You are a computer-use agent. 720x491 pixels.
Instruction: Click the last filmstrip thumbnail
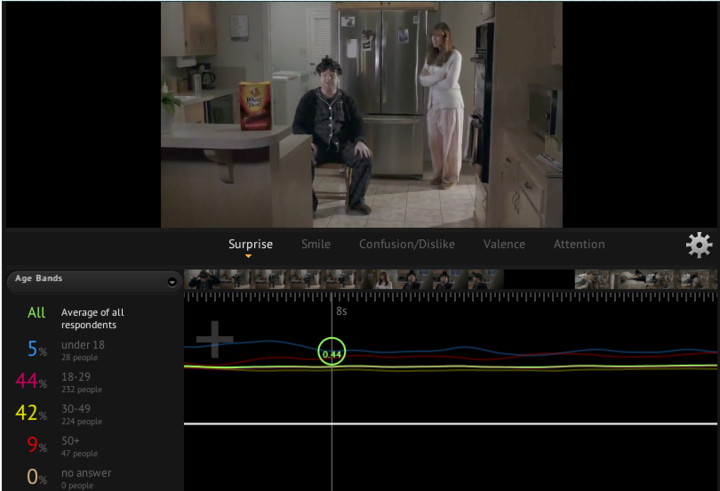tap(698, 279)
